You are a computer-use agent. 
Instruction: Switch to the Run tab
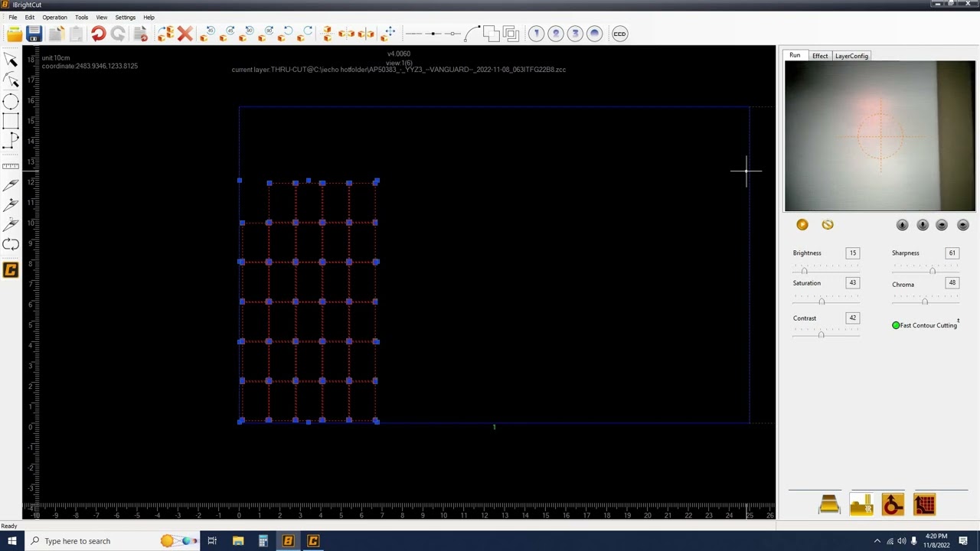click(x=795, y=56)
